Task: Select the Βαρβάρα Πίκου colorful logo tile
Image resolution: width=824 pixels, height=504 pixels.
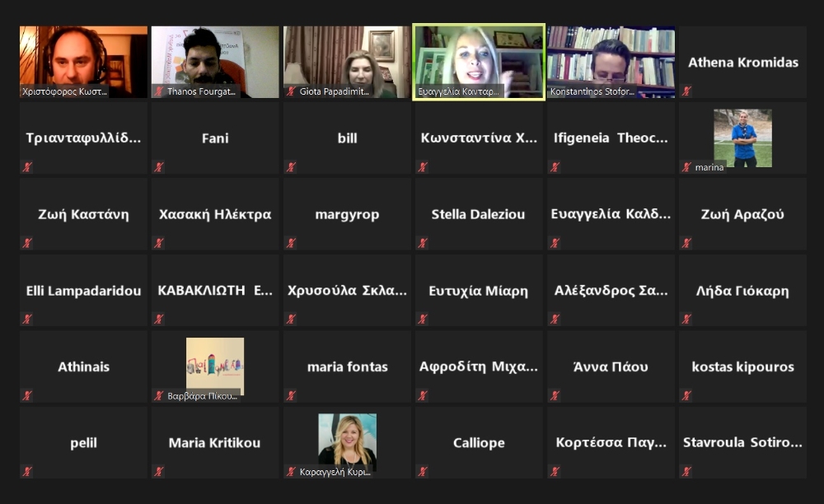Action: tap(215, 366)
